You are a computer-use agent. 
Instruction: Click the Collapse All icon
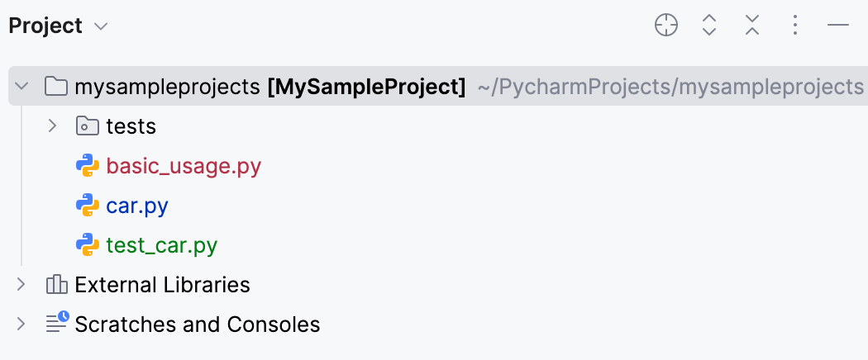(x=751, y=26)
